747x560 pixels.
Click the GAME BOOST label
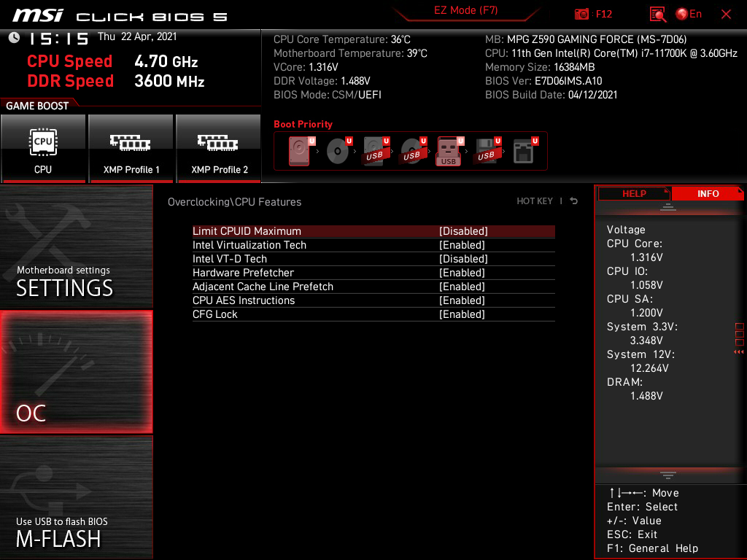pos(37,106)
